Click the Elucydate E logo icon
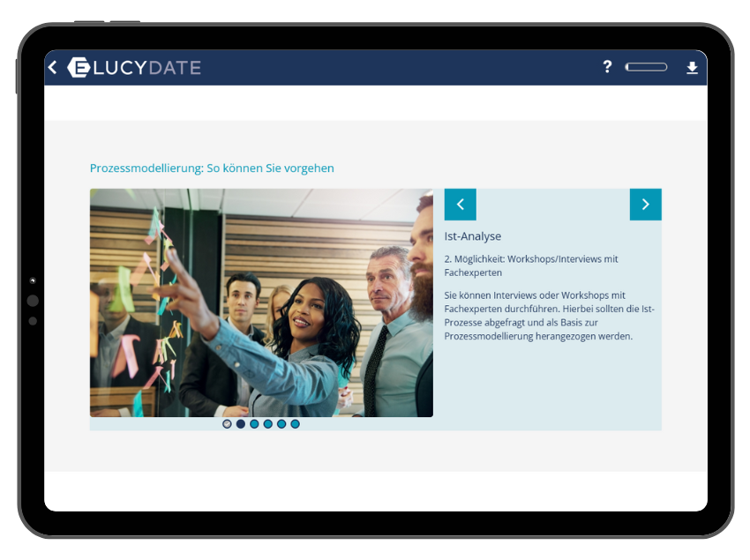Image resolution: width=750 pixels, height=560 pixels. click(x=79, y=68)
